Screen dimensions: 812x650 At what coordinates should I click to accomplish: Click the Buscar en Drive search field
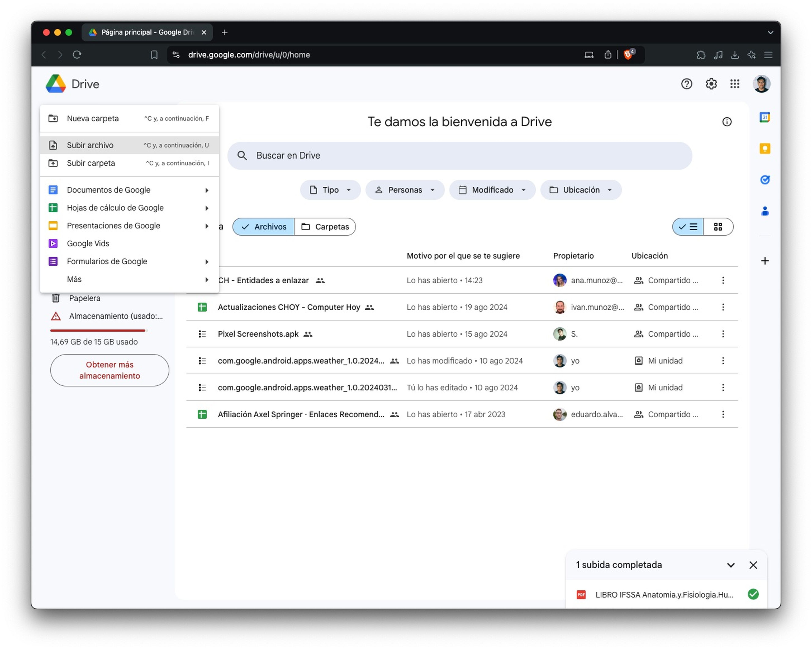(x=459, y=156)
